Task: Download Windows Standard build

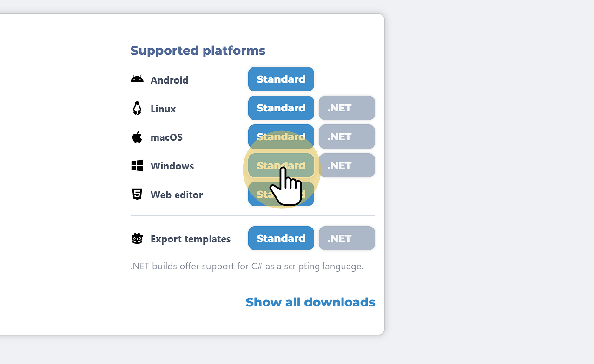Action: [x=281, y=165]
